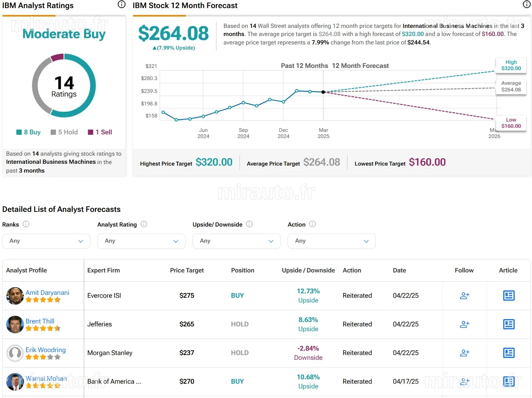Image resolution: width=532 pixels, height=398 pixels.
Task: Click the gray Hold legend swatch
Action: click(53, 132)
